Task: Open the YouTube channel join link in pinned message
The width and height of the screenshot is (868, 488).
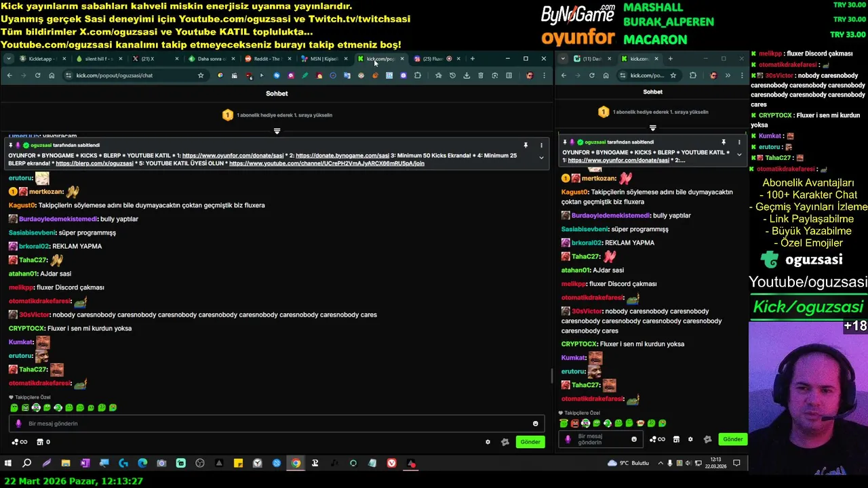Action: 327,163
